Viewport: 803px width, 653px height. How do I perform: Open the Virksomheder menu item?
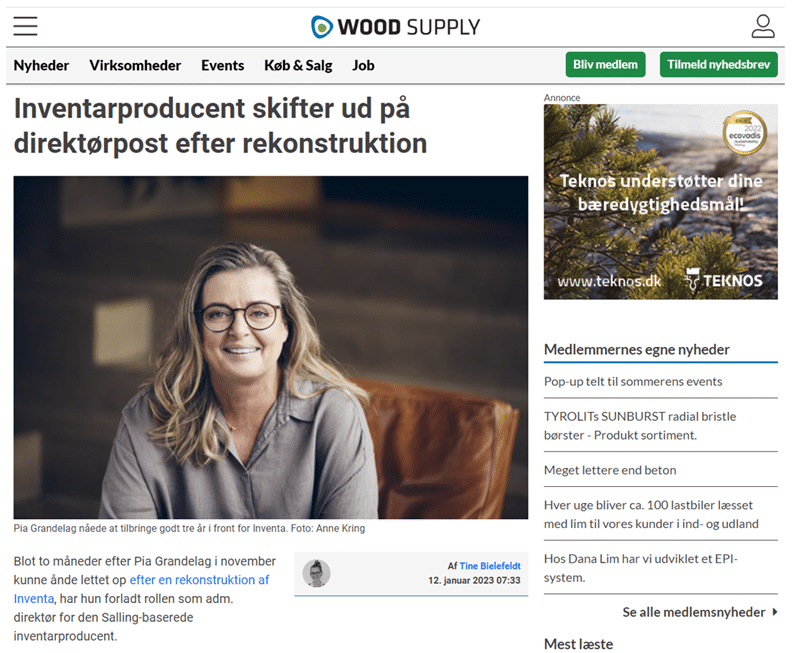(135, 66)
